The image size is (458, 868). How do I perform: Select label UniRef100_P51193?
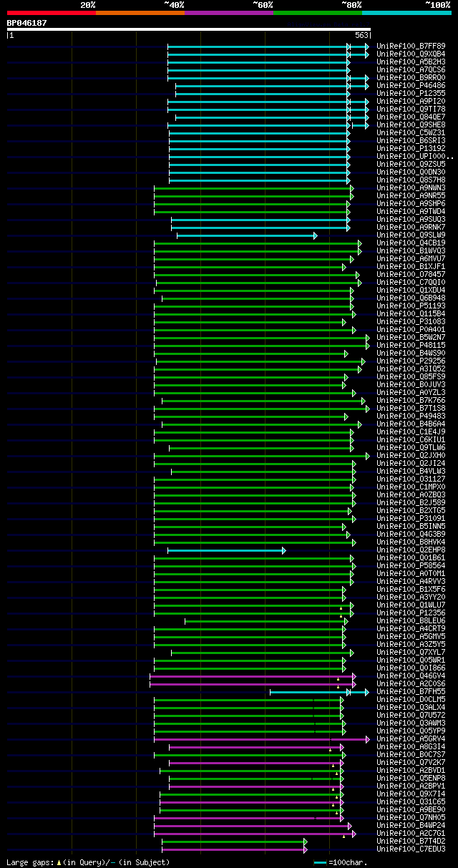410,306
